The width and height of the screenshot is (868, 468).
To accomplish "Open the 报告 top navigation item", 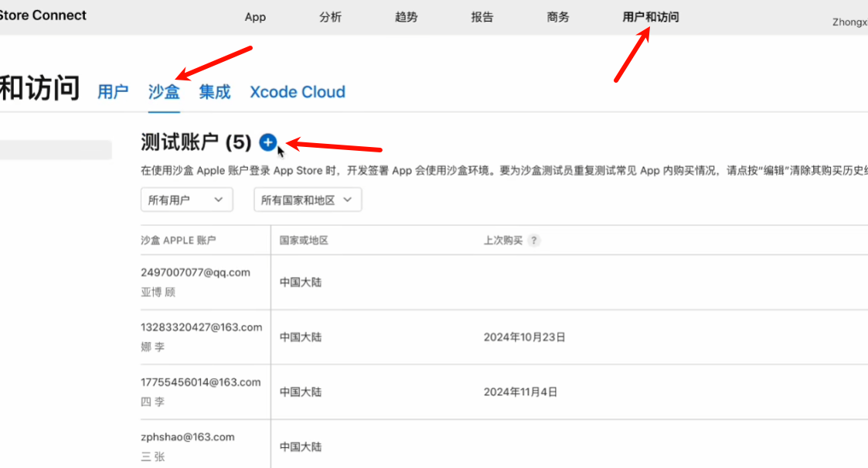I will [x=482, y=17].
